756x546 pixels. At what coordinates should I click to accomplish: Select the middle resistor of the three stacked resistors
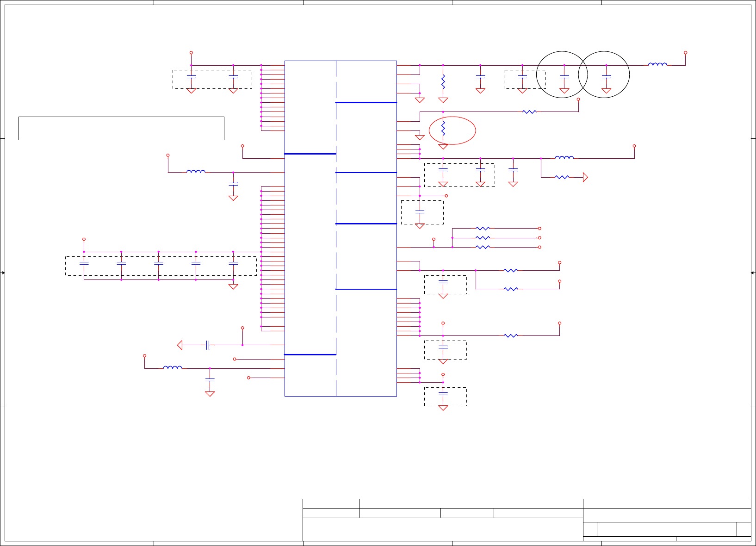coord(483,238)
